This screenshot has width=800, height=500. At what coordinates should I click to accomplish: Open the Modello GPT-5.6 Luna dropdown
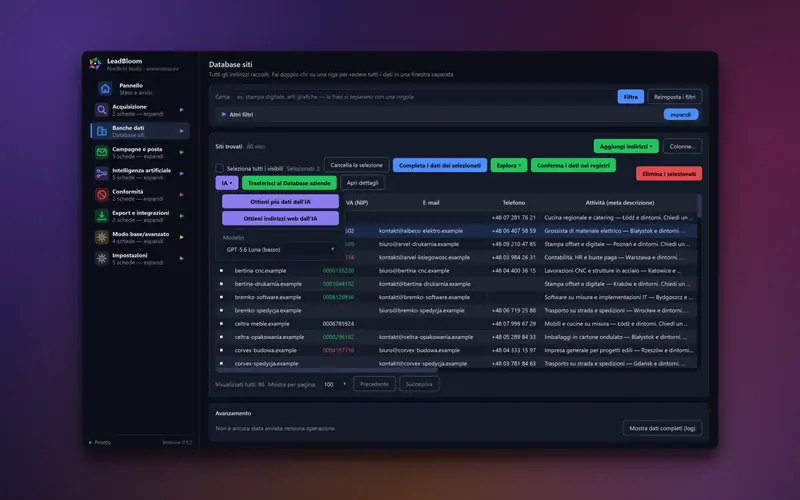point(280,249)
